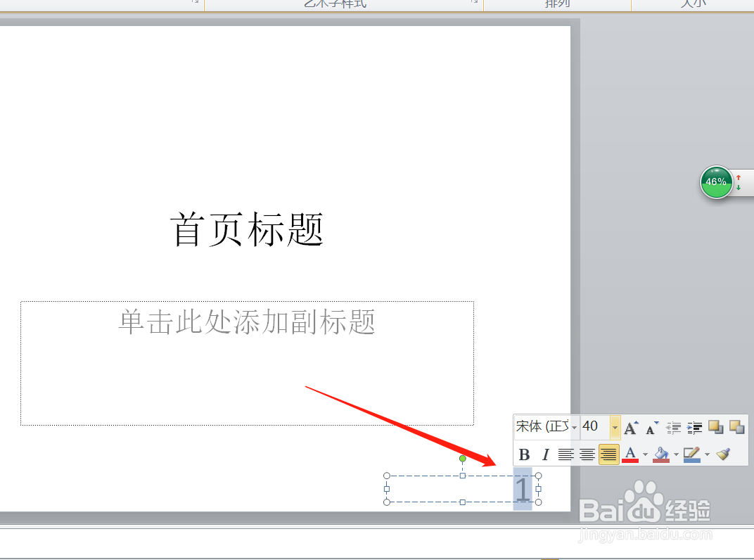Click the Shape Outline pencil icon
This screenshot has width=754, height=560.
[x=691, y=454]
